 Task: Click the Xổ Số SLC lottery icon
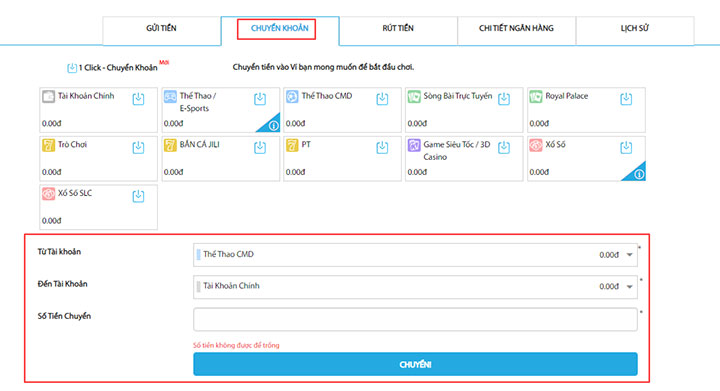click(x=48, y=194)
